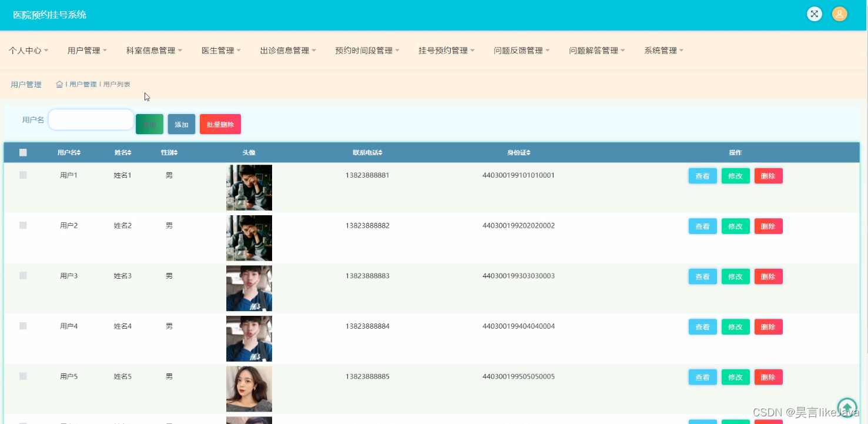868x424 pixels.
Task: Select phone number 13823888883
Action: click(367, 276)
